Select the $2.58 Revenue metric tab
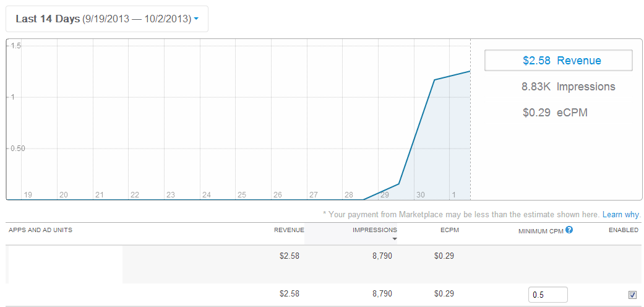The height and width of the screenshot is (307, 644). pos(558,61)
